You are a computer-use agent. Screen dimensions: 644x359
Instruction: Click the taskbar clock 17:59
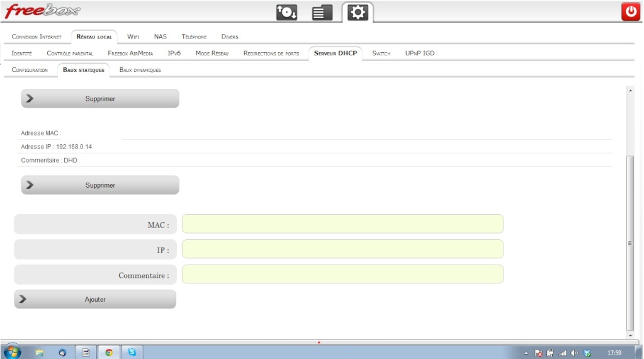[614, 353]
